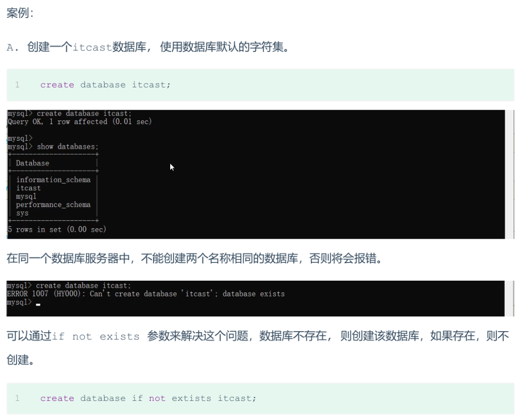This screenshot has width=517, height=420.
Task: Click the "案例:" heading text
Action: pos(20,14)
